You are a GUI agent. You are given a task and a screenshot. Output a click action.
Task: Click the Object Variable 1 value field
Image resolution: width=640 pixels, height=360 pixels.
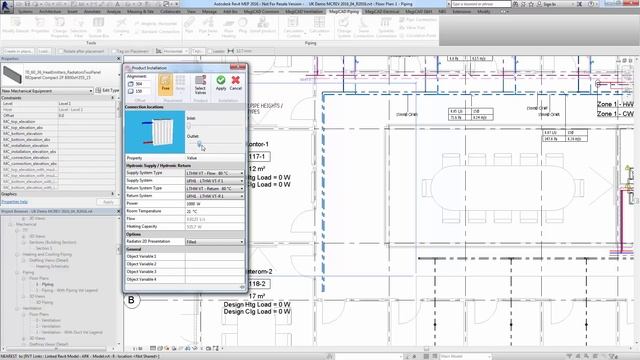click(x=215, y=256)
